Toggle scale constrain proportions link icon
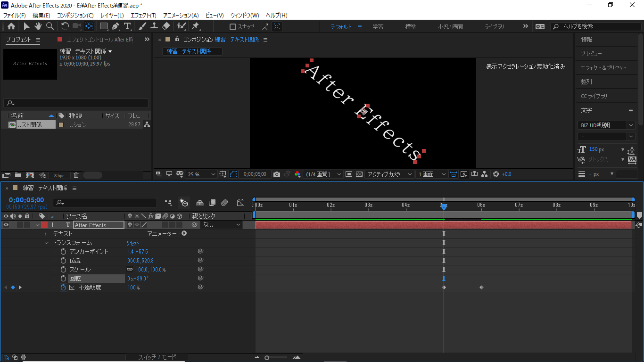The image size is (644, 362). tap(130, 270)
